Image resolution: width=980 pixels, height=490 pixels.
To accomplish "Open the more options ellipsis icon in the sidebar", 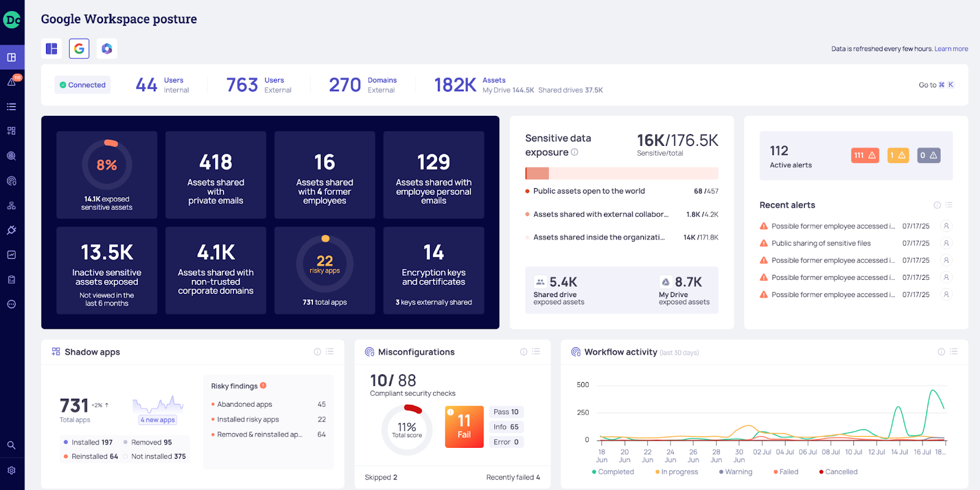I will [x=12, y=304].
